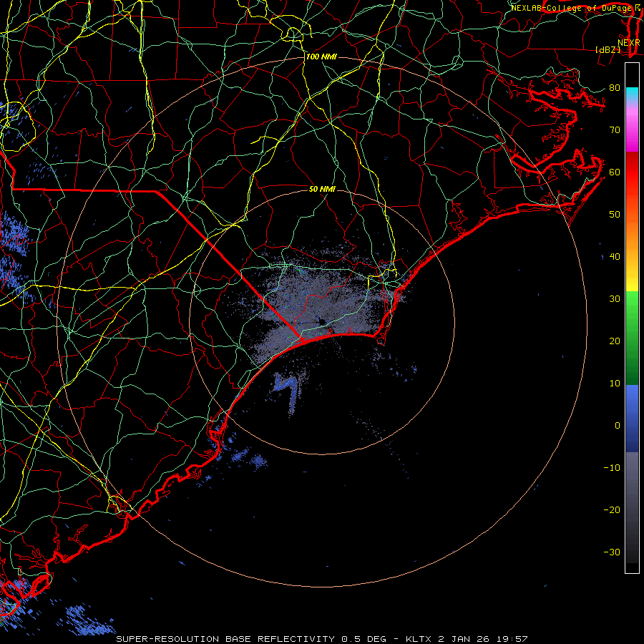The height and width of the screenshot is (644, 644).
Task: Click the KLTX station identifier in the caption
Action: tap(419, 639)
